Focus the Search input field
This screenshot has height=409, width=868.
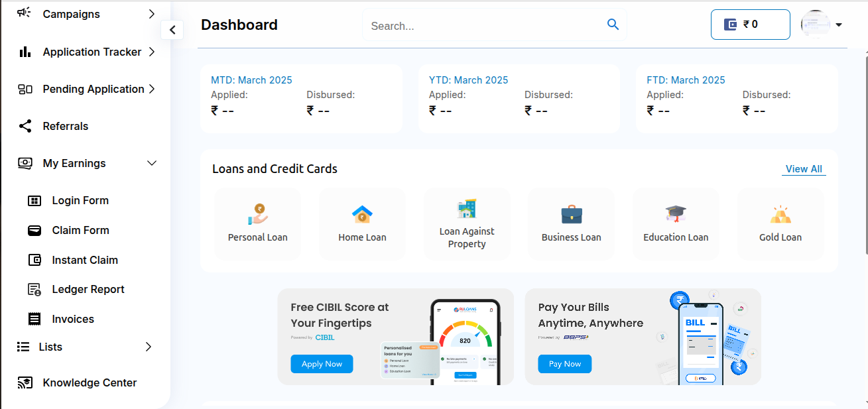tap(484, 26)
